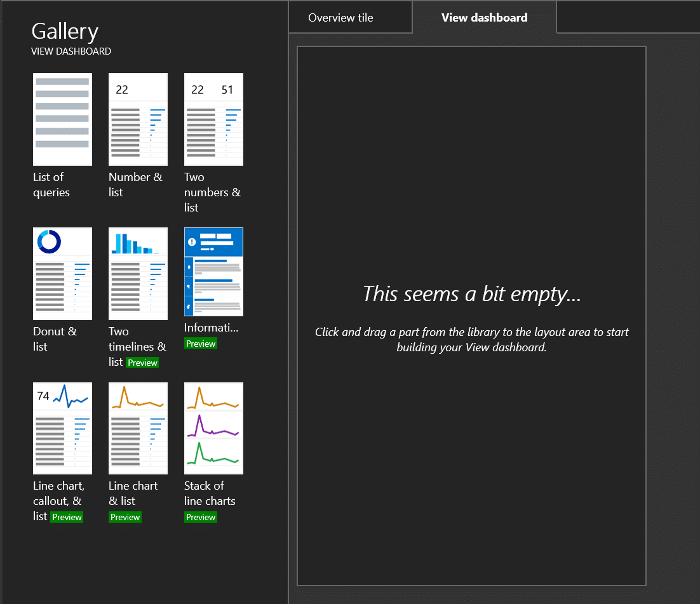Pick the Two numbers & list icon

click(x=214, y=119)
